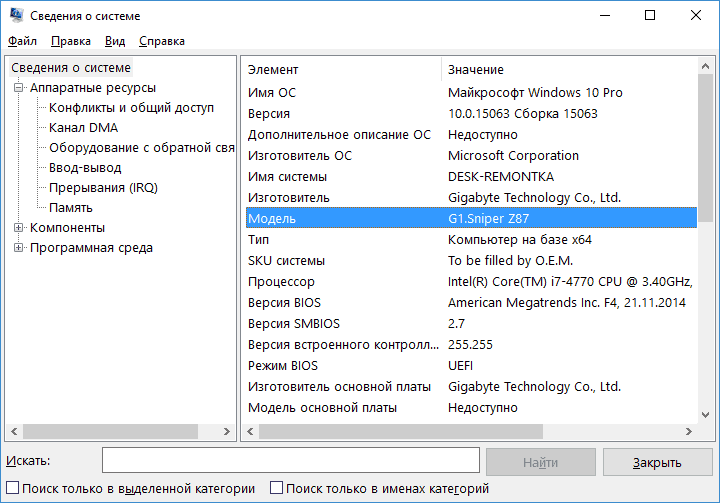
Task: Select Программная среда label
Action: click(x=91, y=248)
